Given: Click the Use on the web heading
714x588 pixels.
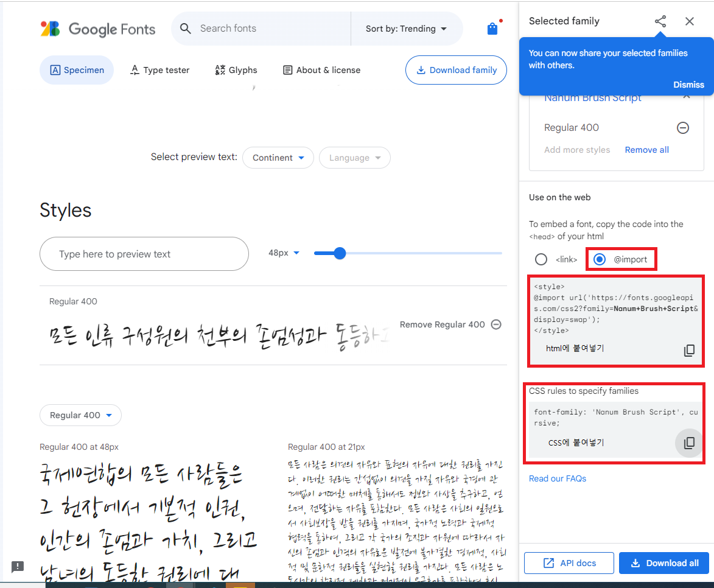Looking at the screenshot, I should tap(559, 197).
